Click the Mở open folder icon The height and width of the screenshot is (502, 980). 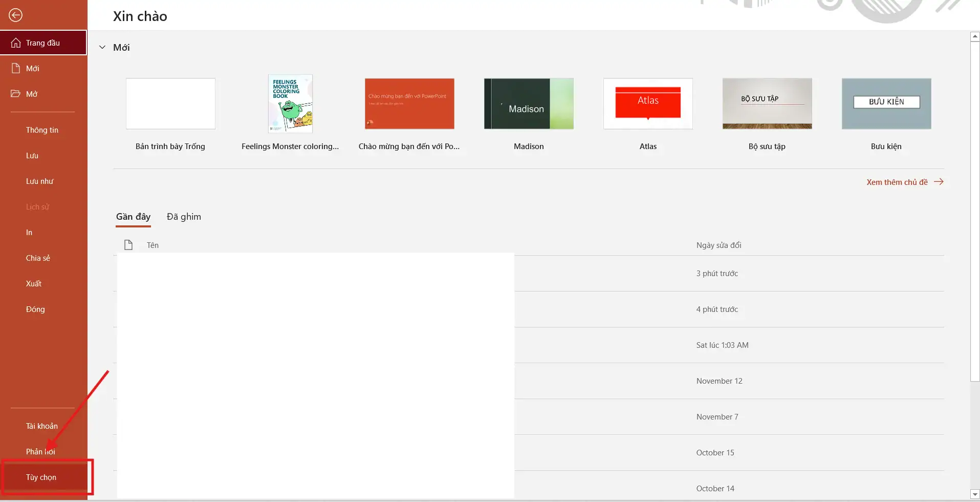[x=16, y=94]
